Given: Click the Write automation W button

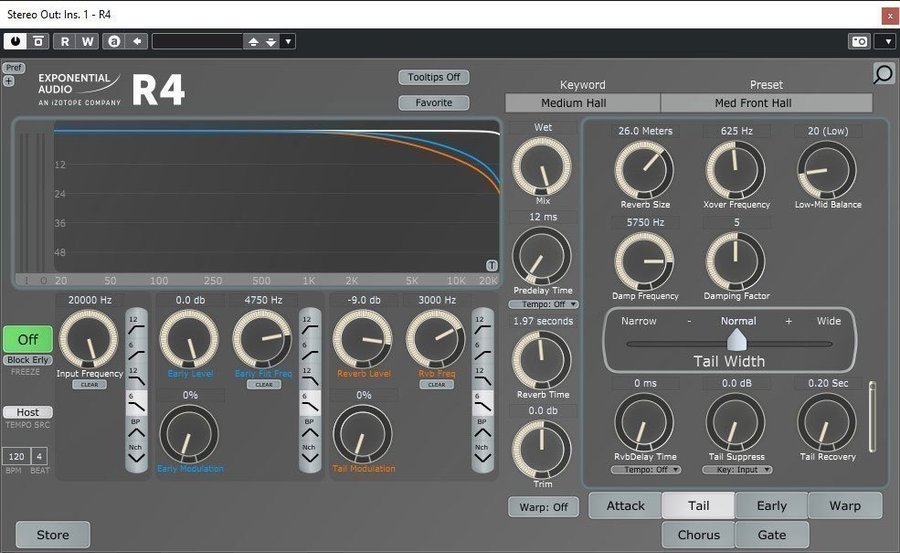Looking at the screenshot, I should (x=88, y=41).
